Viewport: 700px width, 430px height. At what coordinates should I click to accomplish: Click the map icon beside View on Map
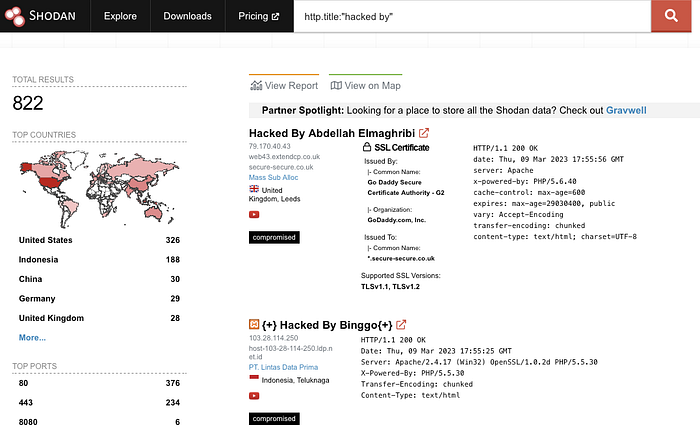coord(336,85)
